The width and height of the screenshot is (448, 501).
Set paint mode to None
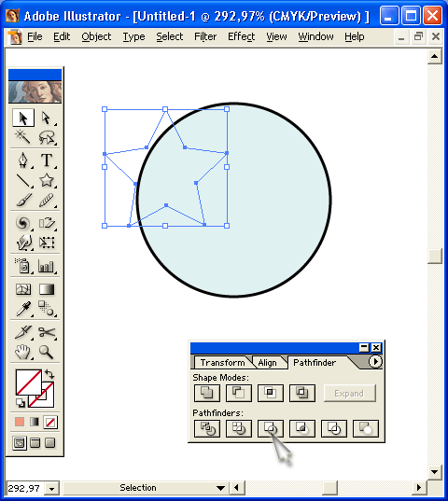point(50,422)
